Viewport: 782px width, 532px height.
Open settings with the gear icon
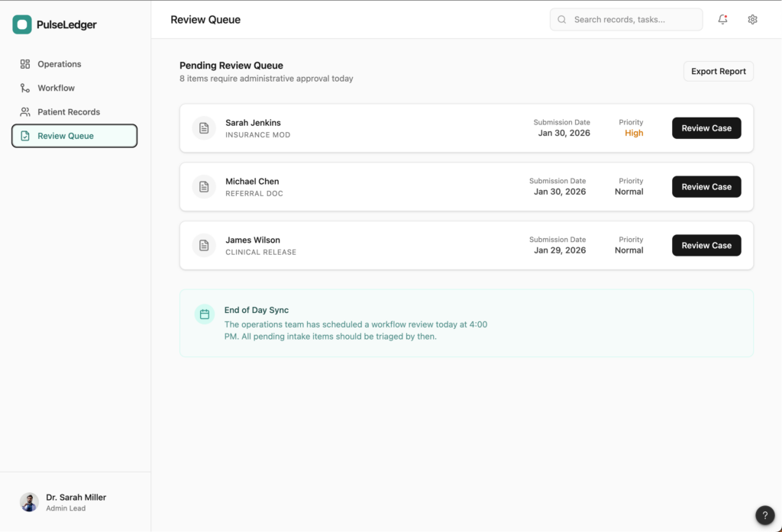click(752, 19)
